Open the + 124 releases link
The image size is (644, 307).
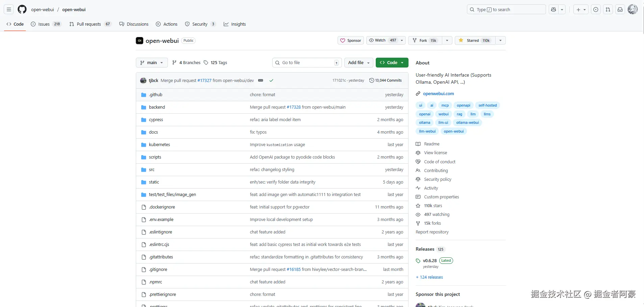pyautogui.click(x=429, y=277)
